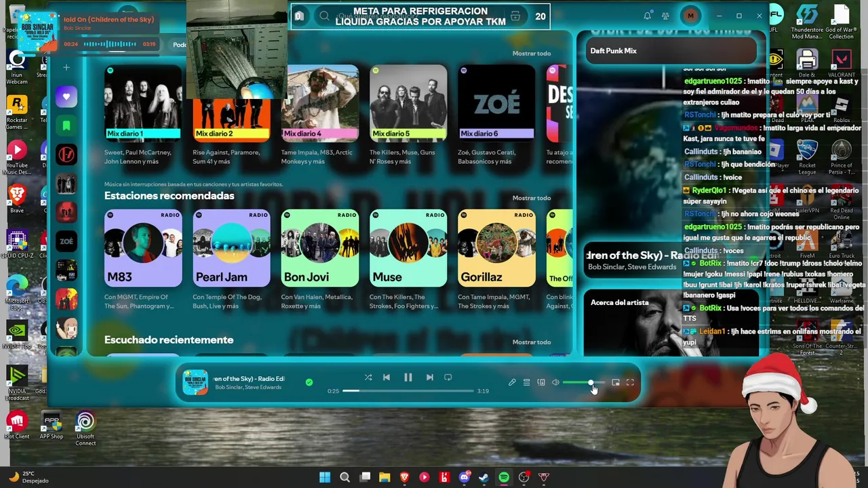Open OBS Studio from taskbar
Image resolution: width=868 pixels, height=488 pixels.
tap(524, 477)
